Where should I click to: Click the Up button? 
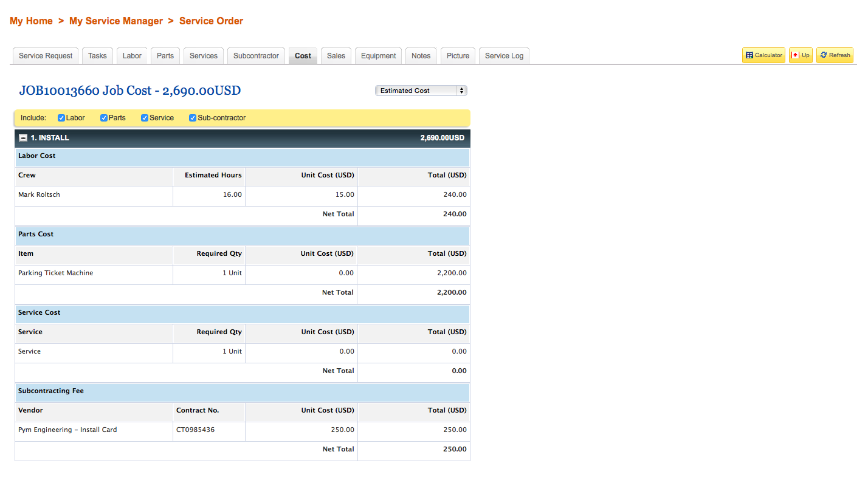coord(801,55)
